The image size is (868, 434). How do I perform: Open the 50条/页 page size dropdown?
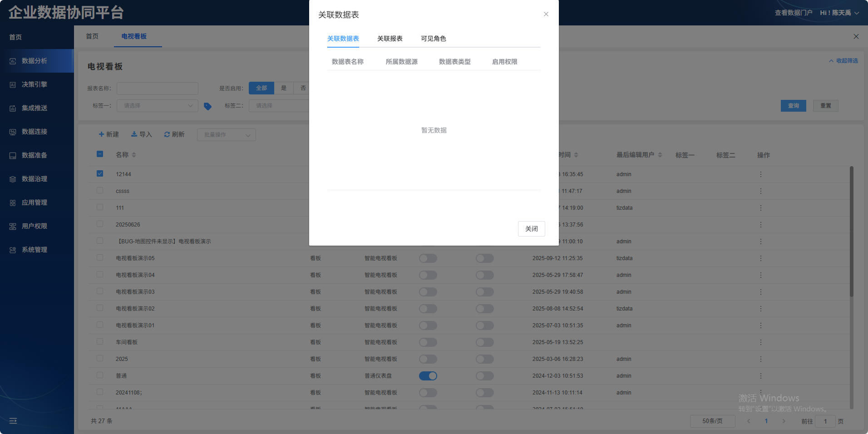click(x=712, y=421)
